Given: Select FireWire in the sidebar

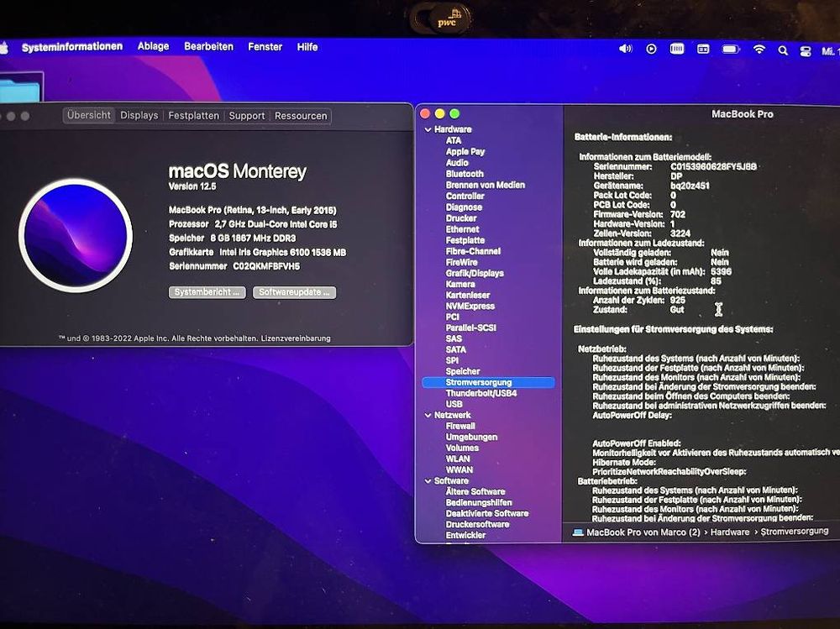Looking at the screenshot, I should point(461,262).
